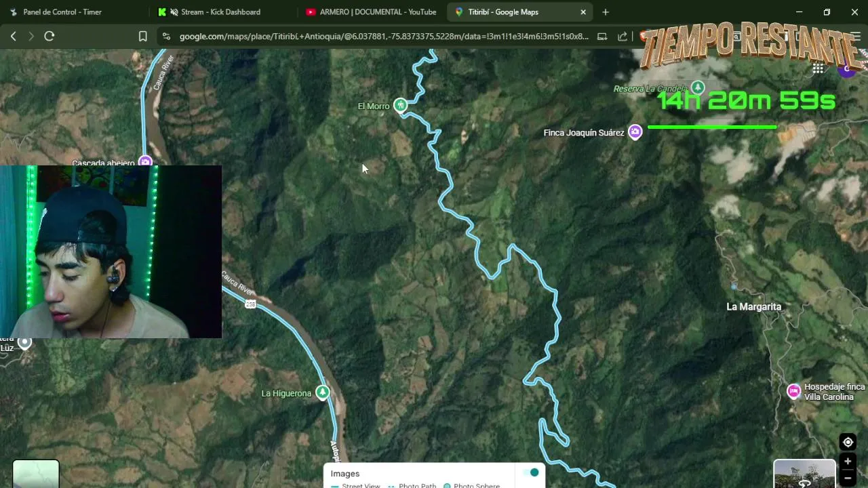Open site information icon beside URL
The height and width of the screenshot is (488, 868).
click(x=165, y=36)
